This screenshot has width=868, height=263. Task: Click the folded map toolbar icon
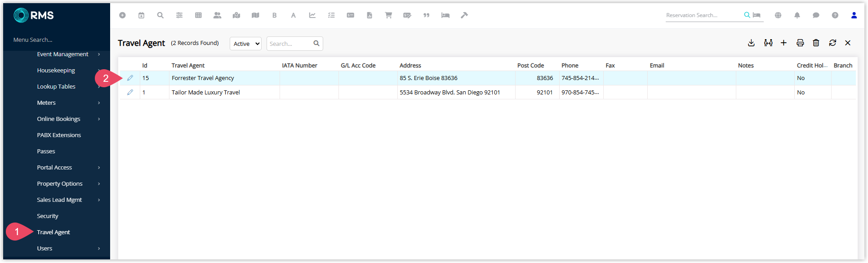(255, 15)
